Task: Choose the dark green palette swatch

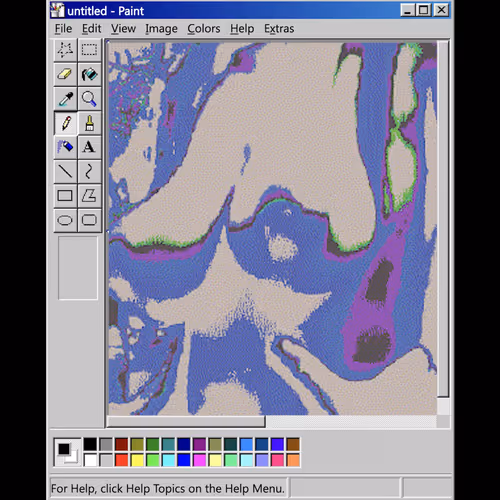Action: 153,444
